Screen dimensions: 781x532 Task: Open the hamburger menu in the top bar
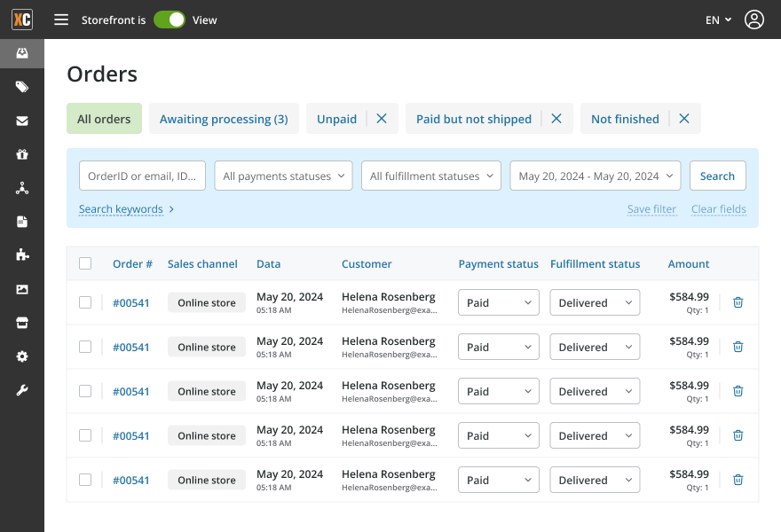(x=61, y=20)
